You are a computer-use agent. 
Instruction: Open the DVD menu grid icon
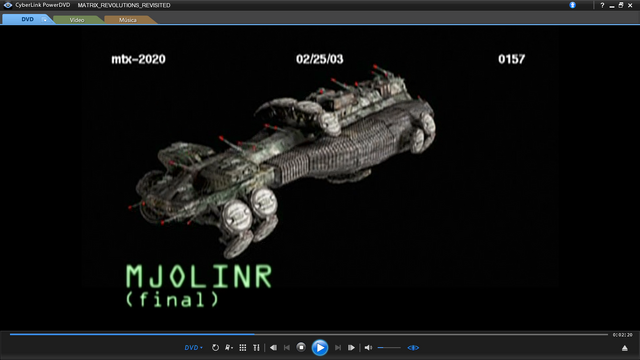coord(243,348)
